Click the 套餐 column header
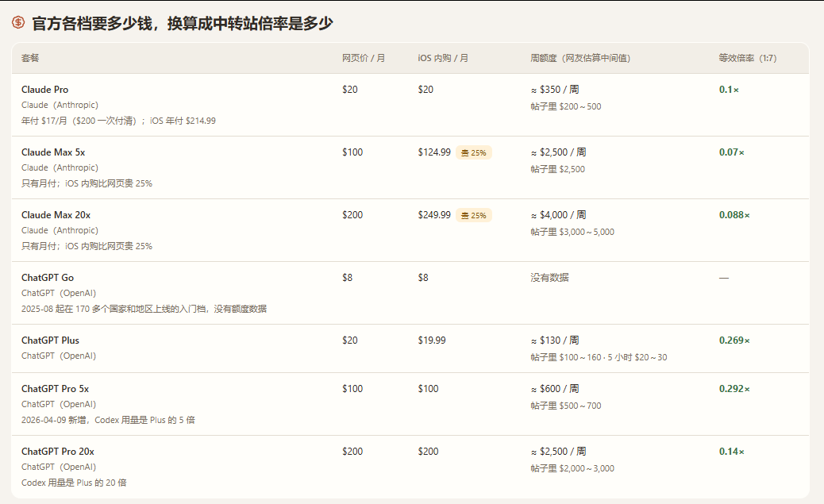824x504 pixels. tap(30, 58)
